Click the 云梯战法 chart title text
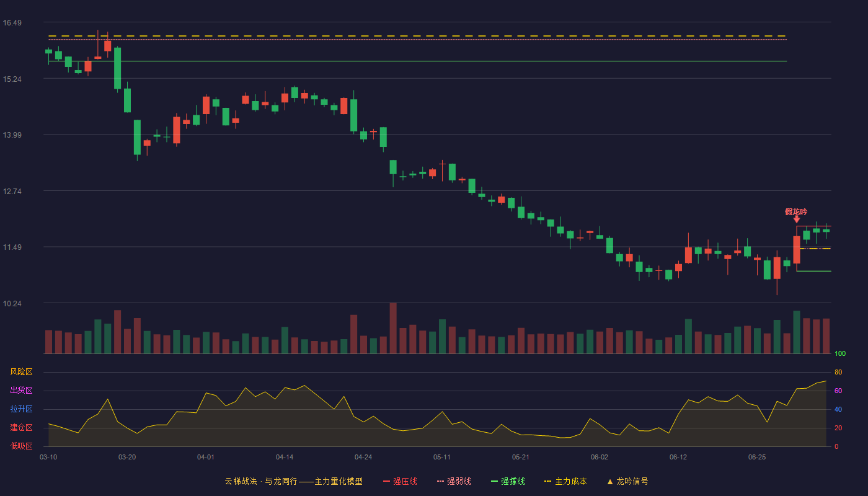 tap(242, 481)
